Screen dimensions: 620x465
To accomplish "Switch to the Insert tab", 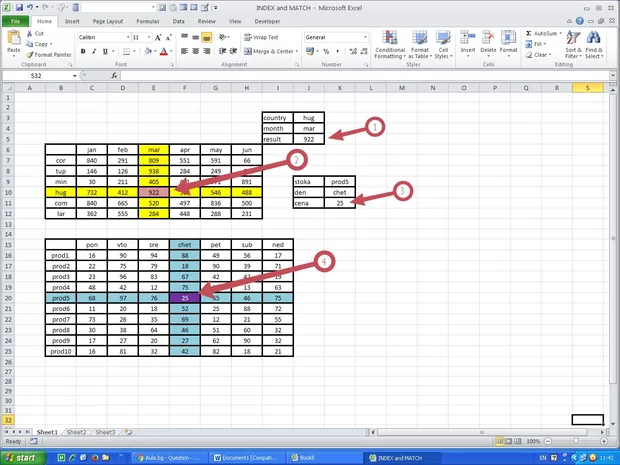I will [x=72, y=21].
